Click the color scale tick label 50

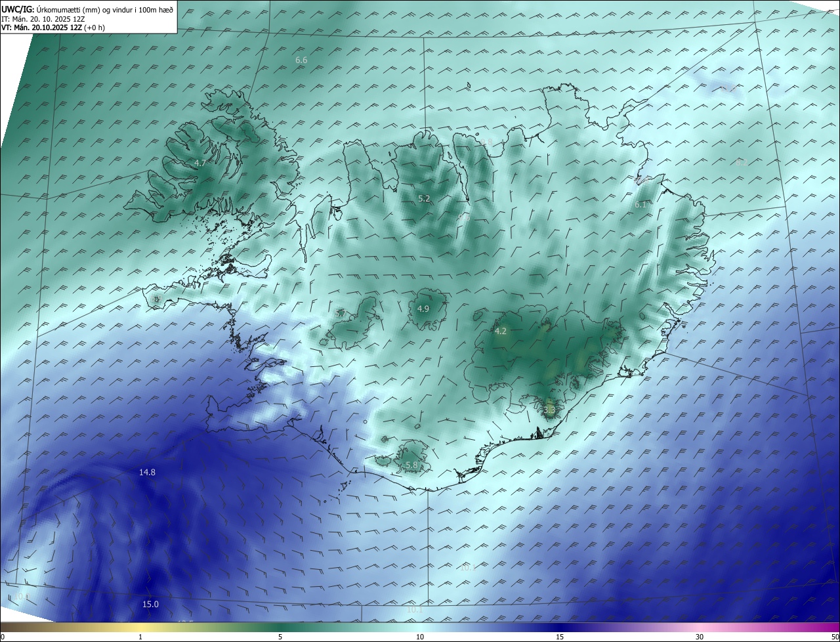click(x=835, y=637)
